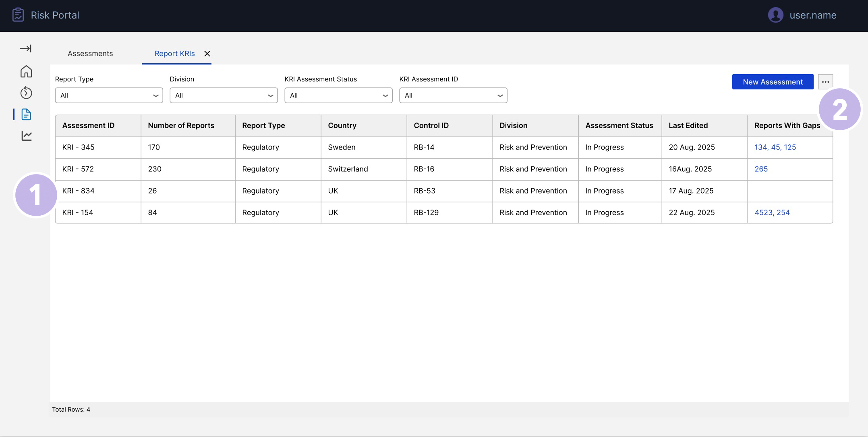Open gap report 134 link
This screenshot has height=437, width=868.
pyautogui.click(x=761, y=147)
